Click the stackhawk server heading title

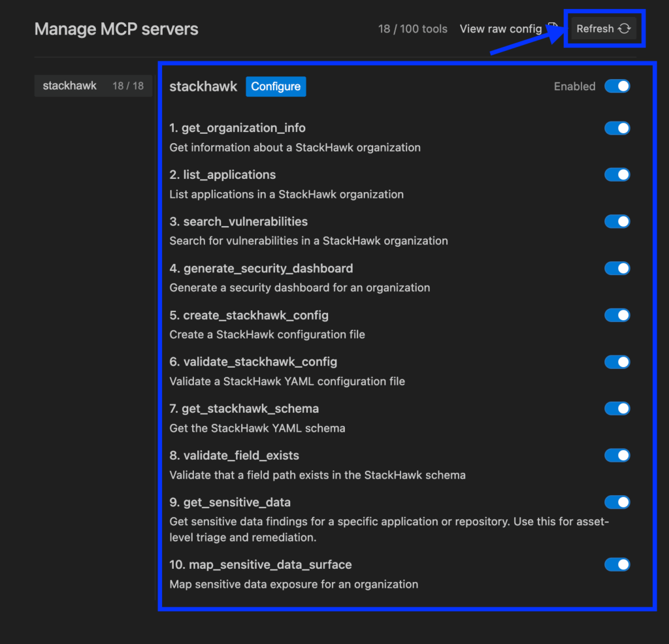(x=203, y=86)
